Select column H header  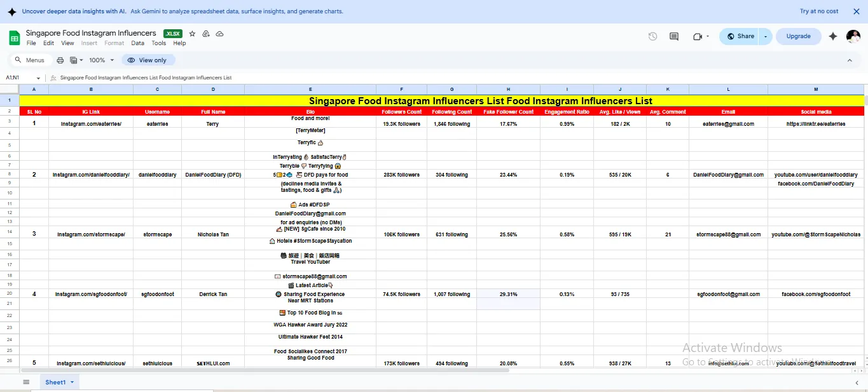click(x=508, y=90)
